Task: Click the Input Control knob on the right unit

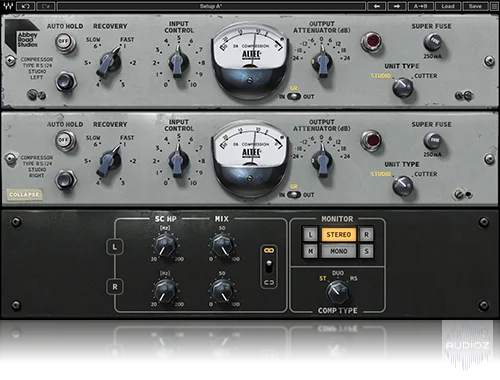Action: pos(178,161)
